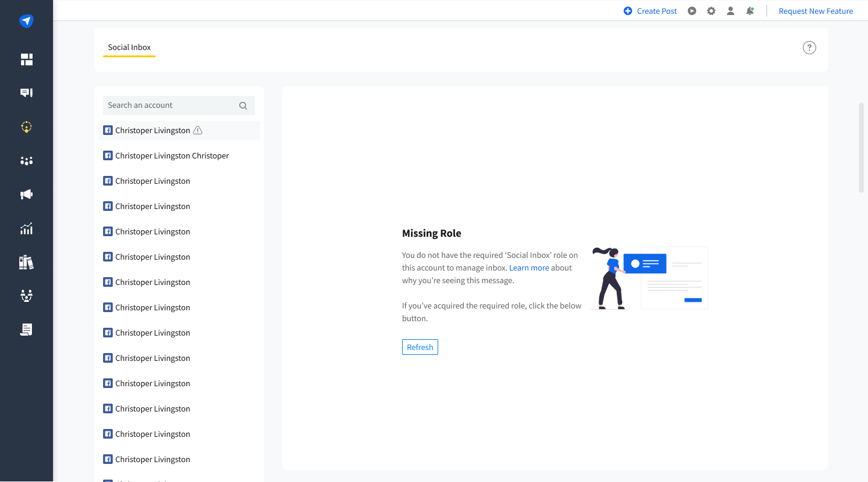Open notifications bell icon
868x482 pixels.
[x=750, y=11]
